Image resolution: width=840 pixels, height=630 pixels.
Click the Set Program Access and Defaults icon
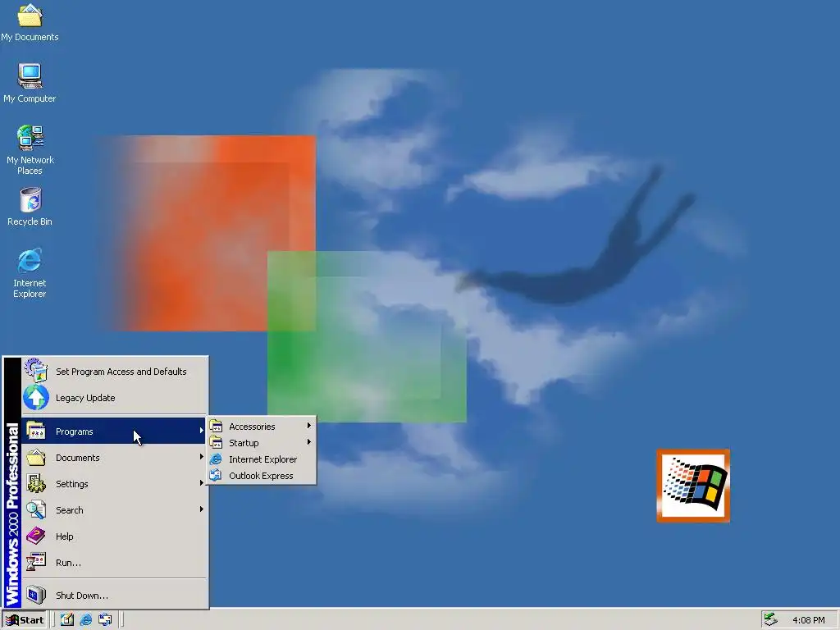[36, 371]
